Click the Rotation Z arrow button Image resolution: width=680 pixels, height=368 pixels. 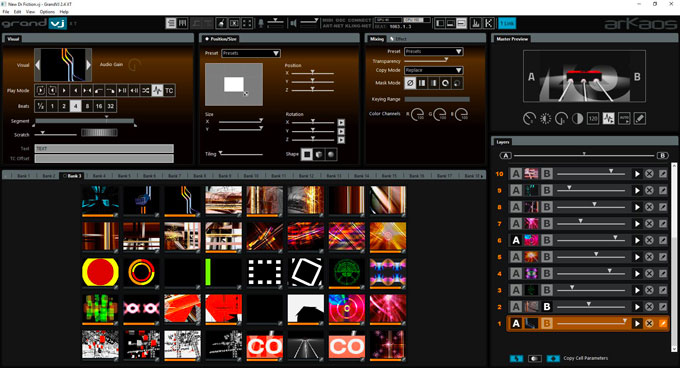coord(341,140)
